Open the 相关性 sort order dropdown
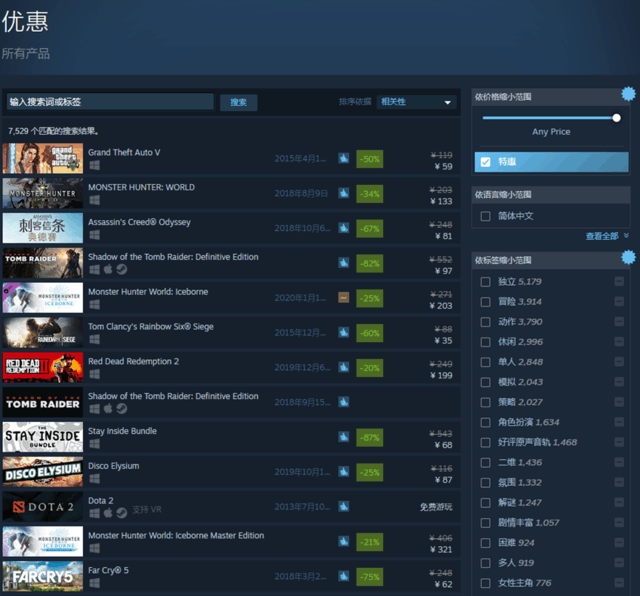The image size is (640, 596). point(416,102)
